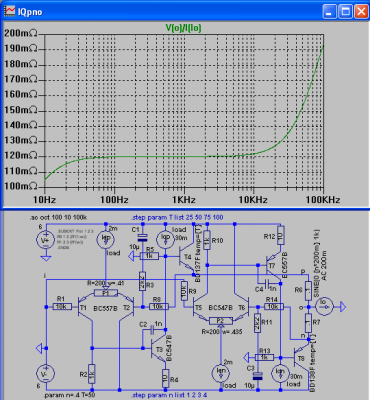The image size is (370, 400).
Task: Select capacitor C2 1n
Action: pos(153,331)
